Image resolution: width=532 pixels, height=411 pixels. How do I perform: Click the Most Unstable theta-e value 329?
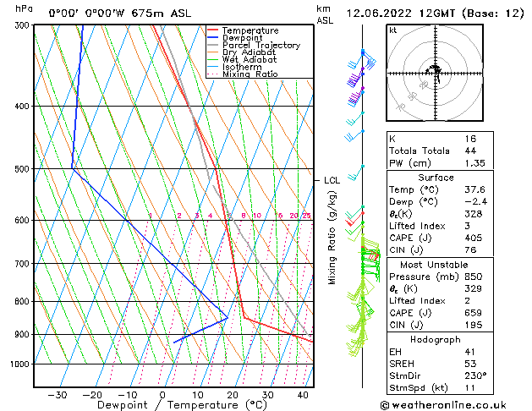(x=474, y=288)
